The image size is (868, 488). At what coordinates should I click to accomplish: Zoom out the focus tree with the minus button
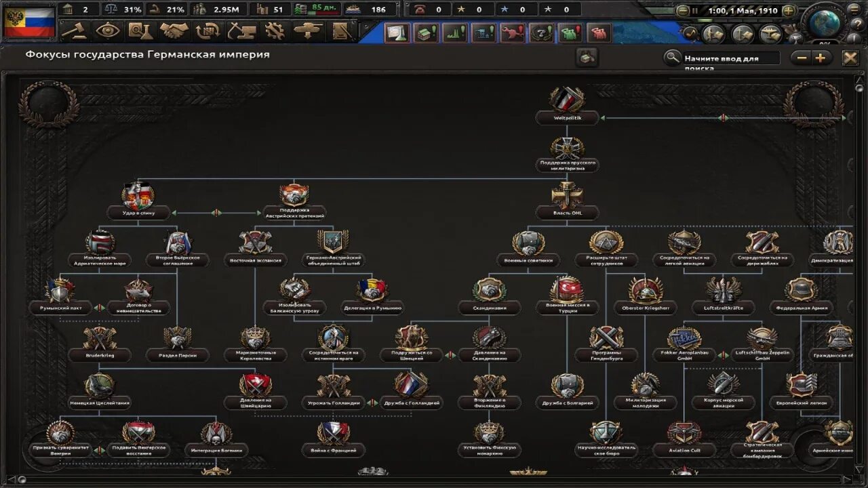pyautogui.click(x=802, y=58)
